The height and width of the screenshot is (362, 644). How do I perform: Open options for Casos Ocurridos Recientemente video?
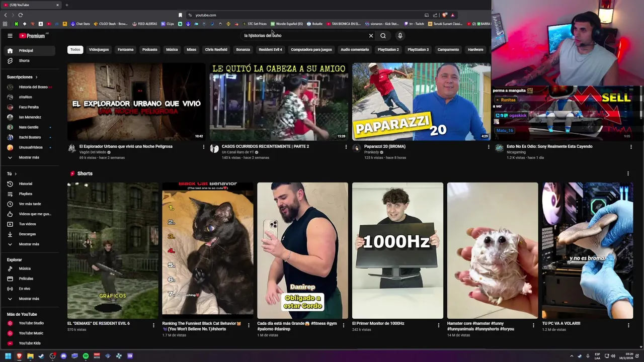click(346, 147)
